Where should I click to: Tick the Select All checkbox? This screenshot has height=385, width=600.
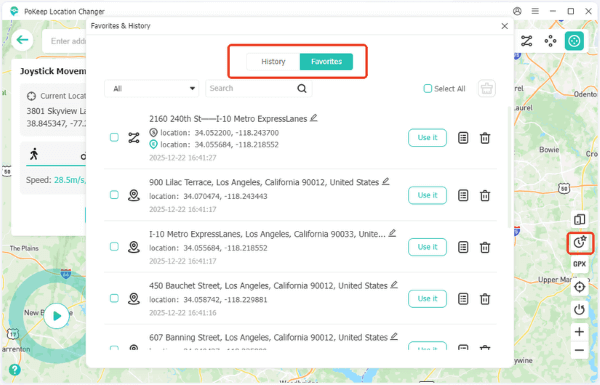coord(427,89)
